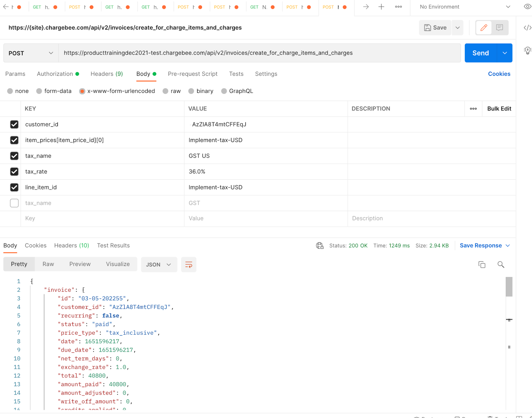
Task: Switch response view to Raw
Action: pyautogui.click(x=48, y=264)
